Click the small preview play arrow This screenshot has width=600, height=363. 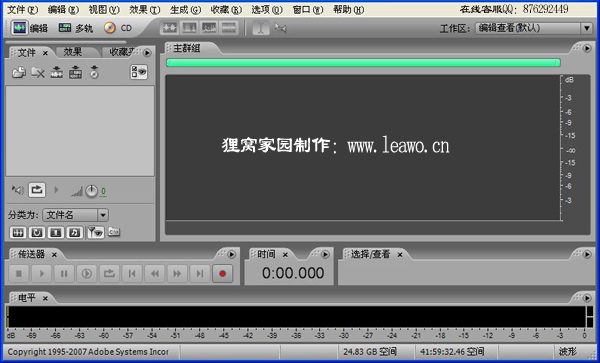tap(57, 190)
